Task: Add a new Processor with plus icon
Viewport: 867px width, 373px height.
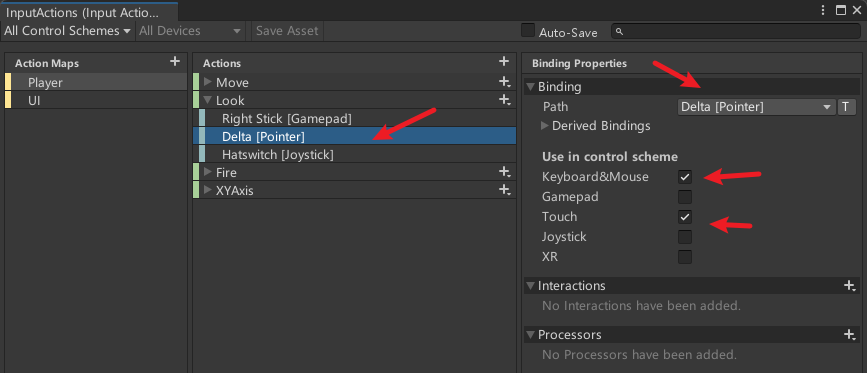Action: [x=849, y=334]
